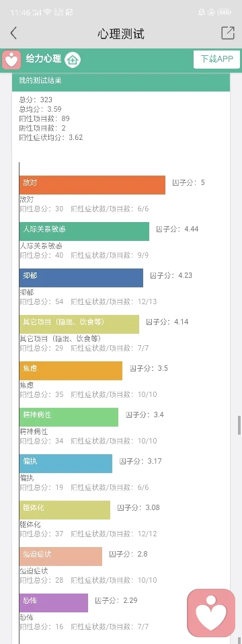Tap the floating pink heart app icon
The image size is (242, 644).
pyautogui.click(x=211, y=613)
